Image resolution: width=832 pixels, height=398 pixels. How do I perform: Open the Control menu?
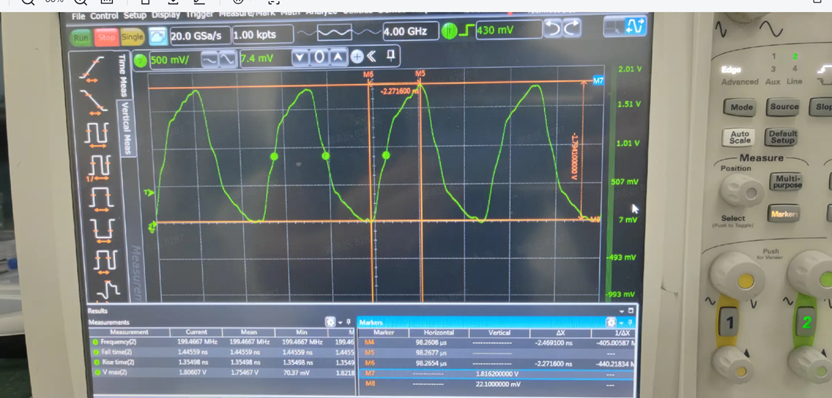coord(104,16)
